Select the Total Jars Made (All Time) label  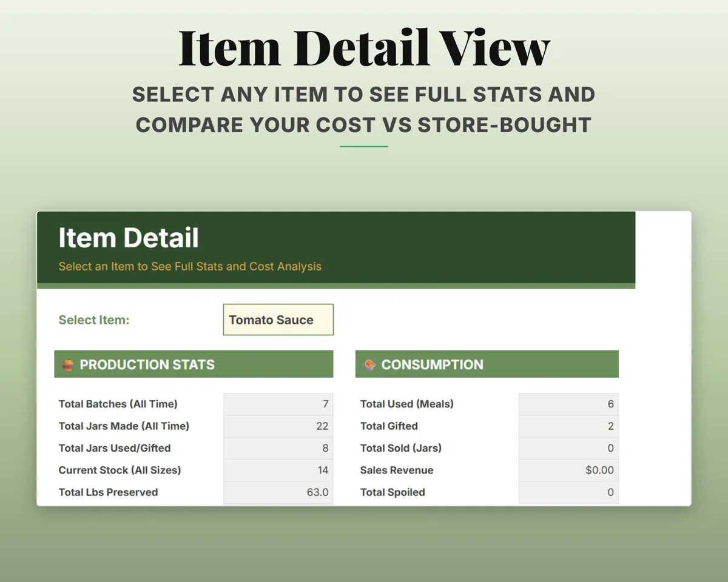tap(124, 426)
